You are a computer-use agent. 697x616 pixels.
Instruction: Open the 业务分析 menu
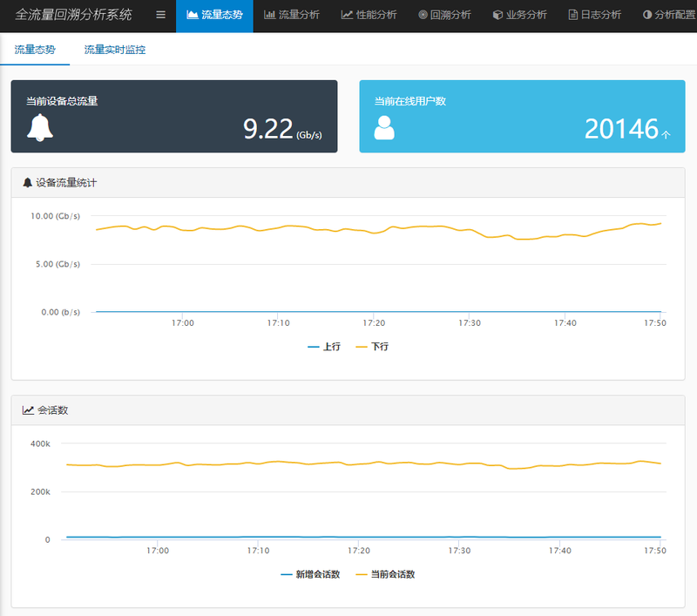[x=519, y=15]
